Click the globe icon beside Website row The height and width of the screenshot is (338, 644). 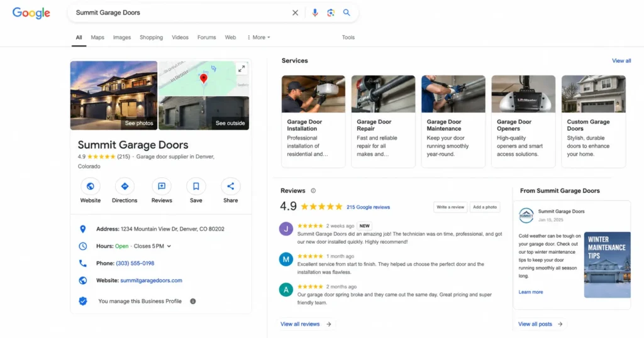[82, 281]
